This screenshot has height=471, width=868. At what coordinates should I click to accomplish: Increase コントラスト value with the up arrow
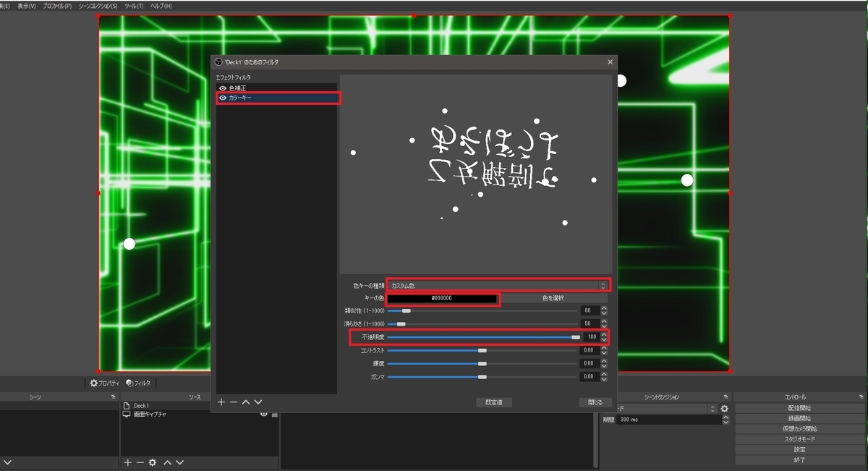[x=604, y=348]
